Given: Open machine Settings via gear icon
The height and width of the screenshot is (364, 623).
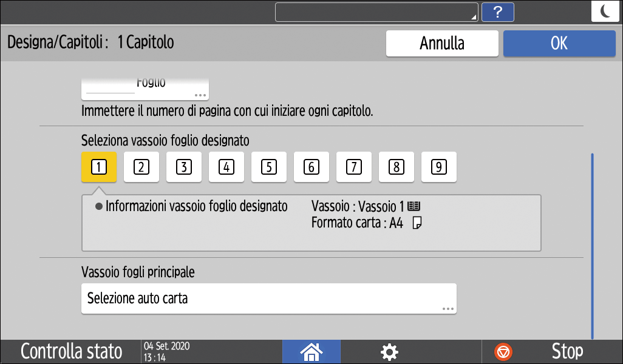Looking at the screenshot, I should point(389,352).
